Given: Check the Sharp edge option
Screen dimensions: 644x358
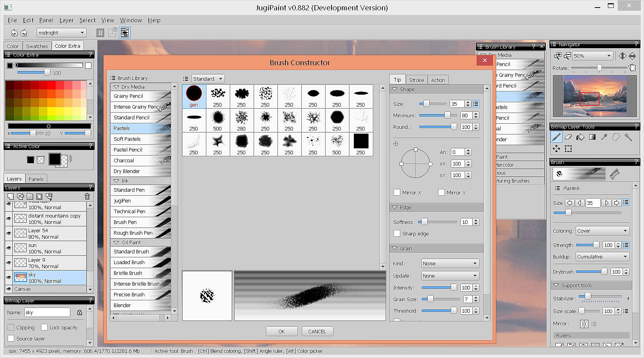Looking at the screenshot, I should [x=397, y=233].
